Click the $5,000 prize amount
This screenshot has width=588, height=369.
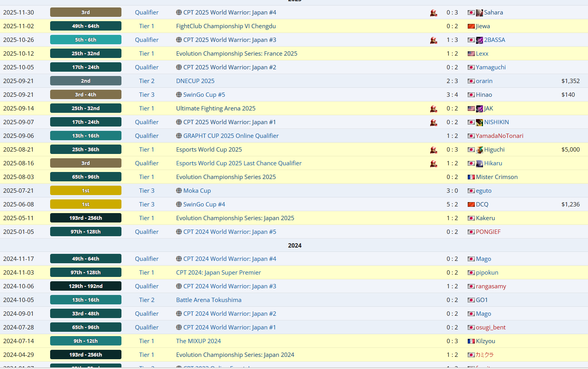(570, 150)
